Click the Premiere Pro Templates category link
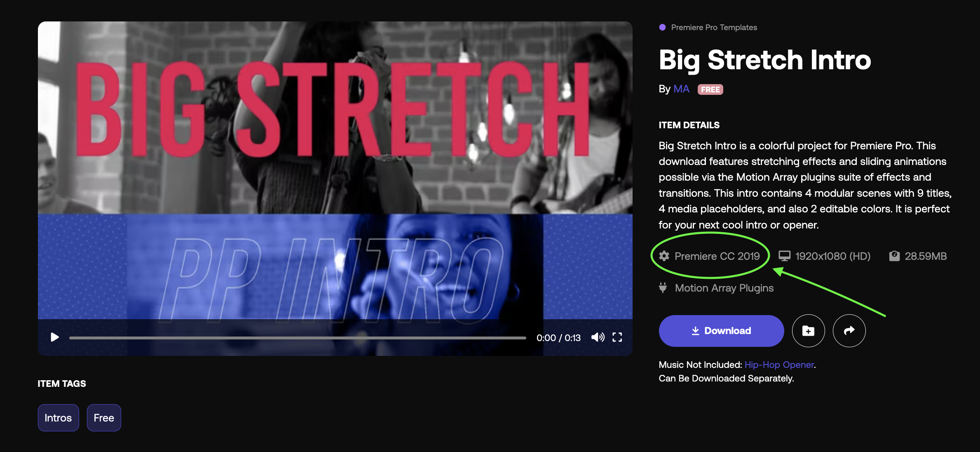Screen dimensions: 980x452 click(714, 27)
